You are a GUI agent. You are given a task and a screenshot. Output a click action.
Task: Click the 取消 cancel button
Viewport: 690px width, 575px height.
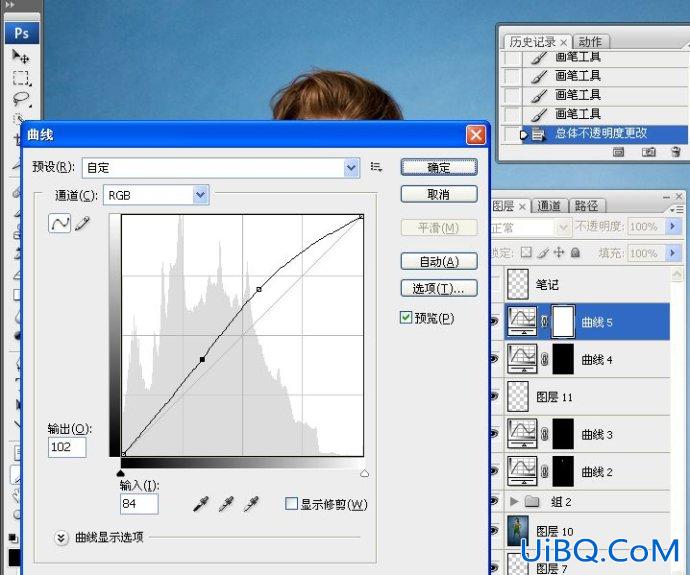pyautogui.click(x=439, y=194)
